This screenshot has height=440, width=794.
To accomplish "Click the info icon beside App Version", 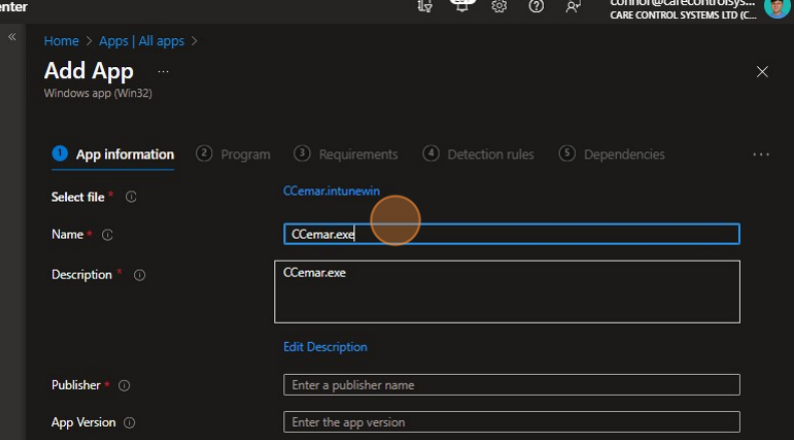I will [x=130, y=423].
